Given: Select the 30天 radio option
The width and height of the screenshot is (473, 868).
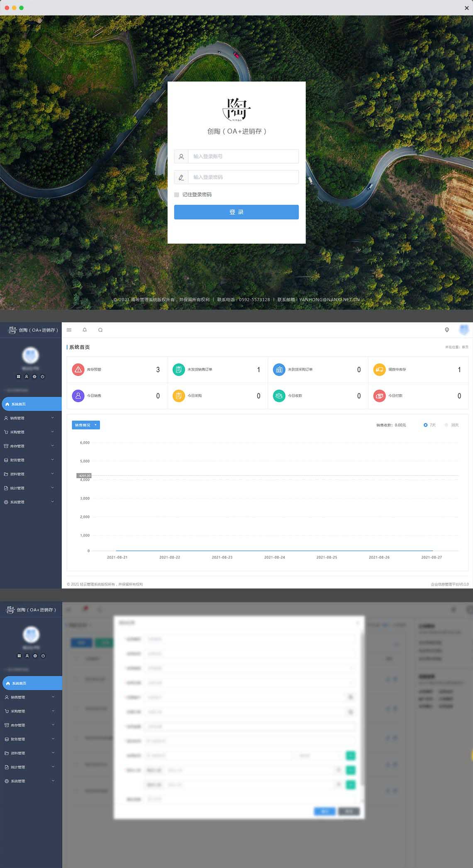Looking at the screenshot, I should (x=446, y=425).
